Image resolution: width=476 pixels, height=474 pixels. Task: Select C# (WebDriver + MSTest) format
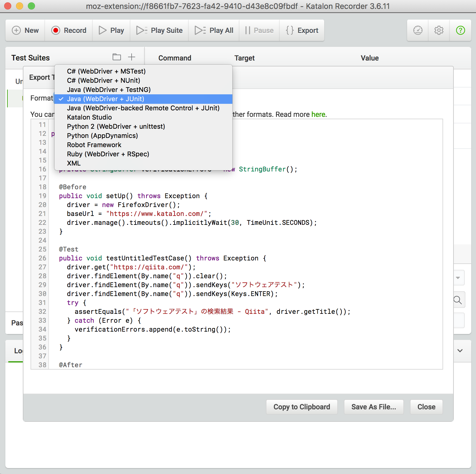coord(106,71)
